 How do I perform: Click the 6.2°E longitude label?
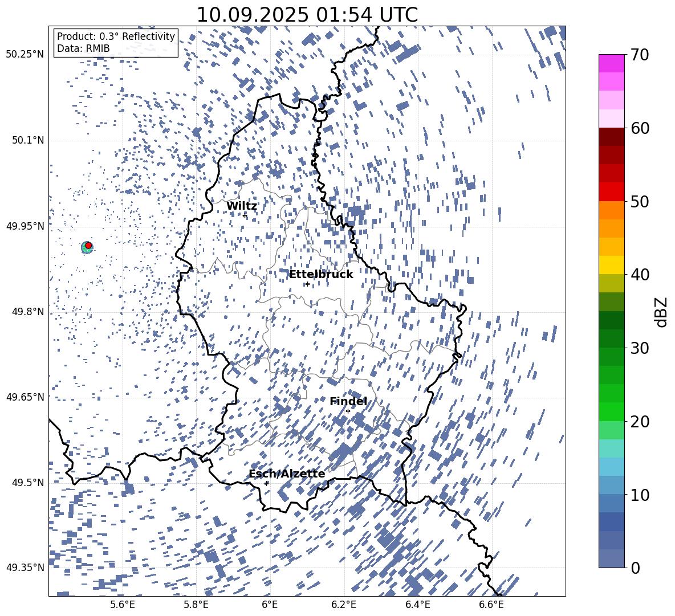344,605
